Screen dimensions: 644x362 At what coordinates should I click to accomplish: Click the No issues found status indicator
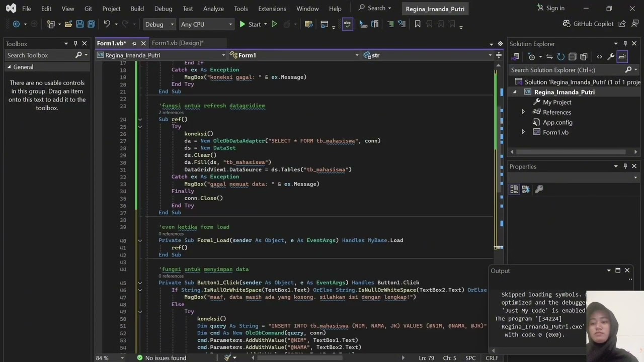161,358
